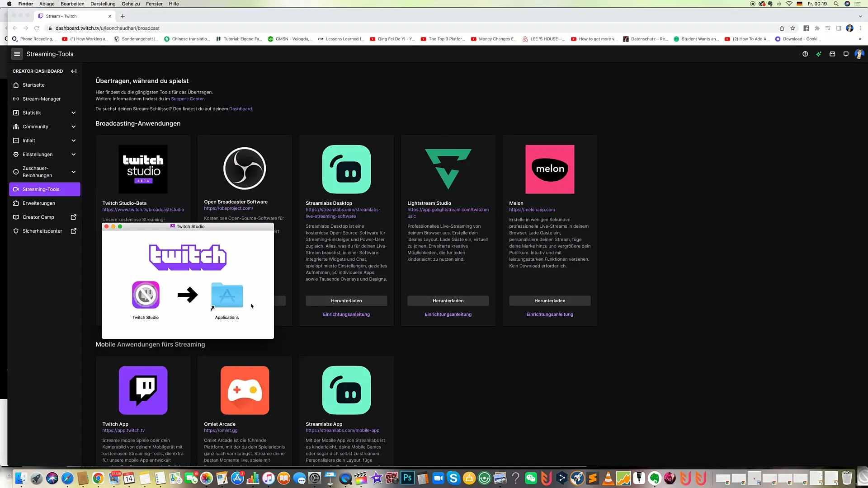Click the Lightstream Studio logo thumbnail
Viewport: 868px width, 488px height.
coord(448,169)
